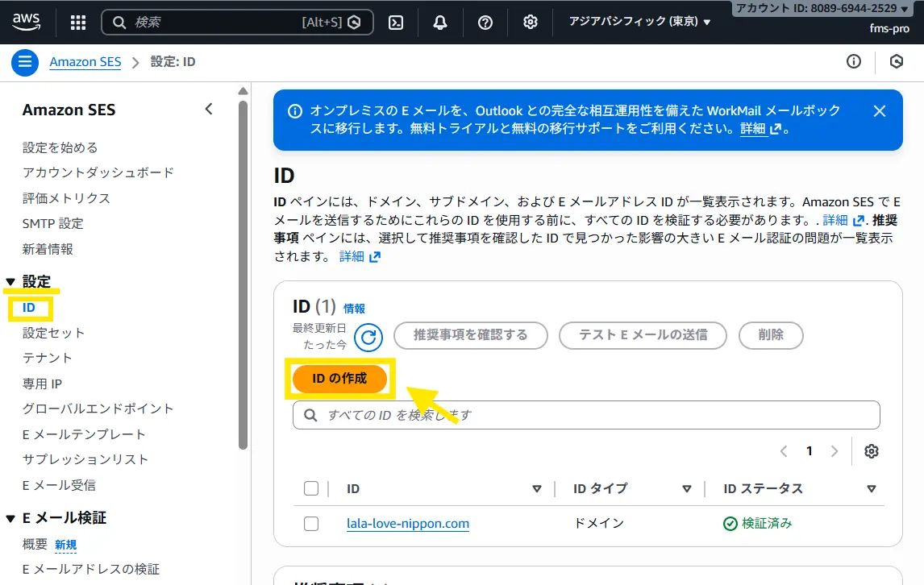Open the lala-love-nippon.com identity link

[408, 524]
